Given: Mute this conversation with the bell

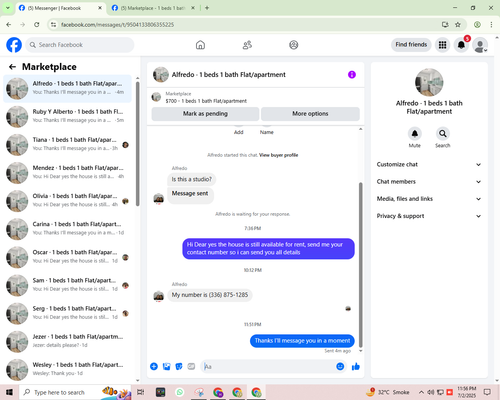Looking at the screenshot, I should pyautogui.click(x=415, y=134).
